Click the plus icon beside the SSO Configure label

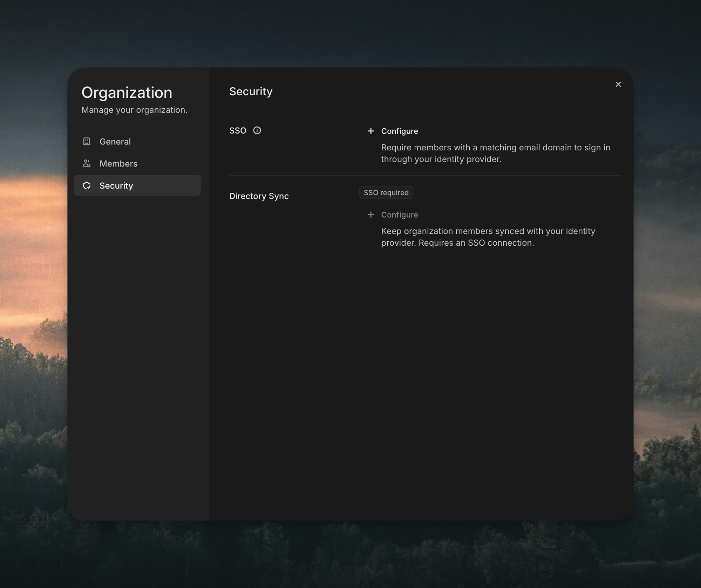pyautogui.click(x=370, y=131)
